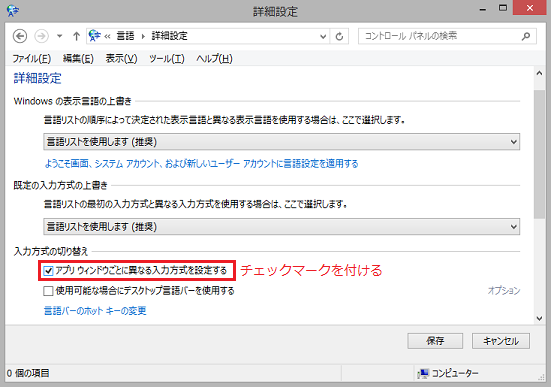Click the 0 個の項目 status text

coord(28,373)
